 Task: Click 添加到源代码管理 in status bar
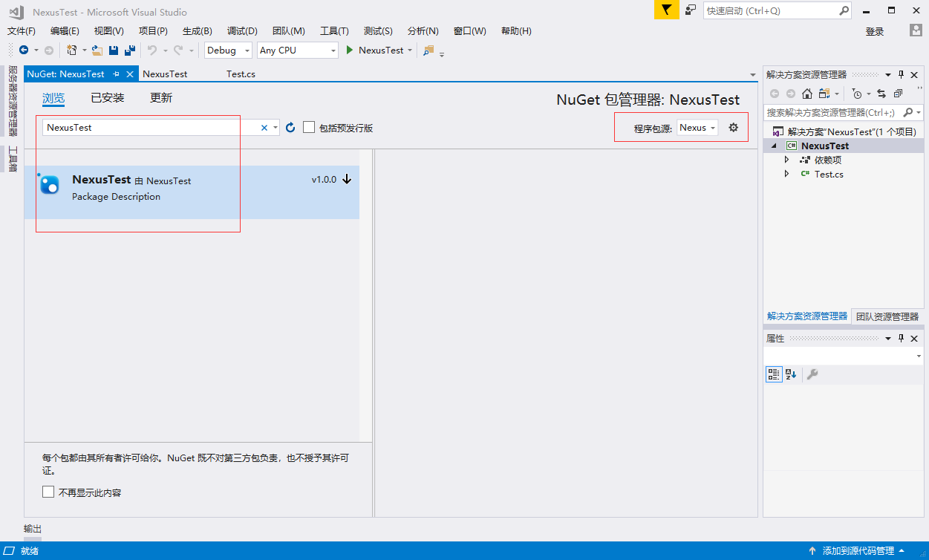(858, 551)
